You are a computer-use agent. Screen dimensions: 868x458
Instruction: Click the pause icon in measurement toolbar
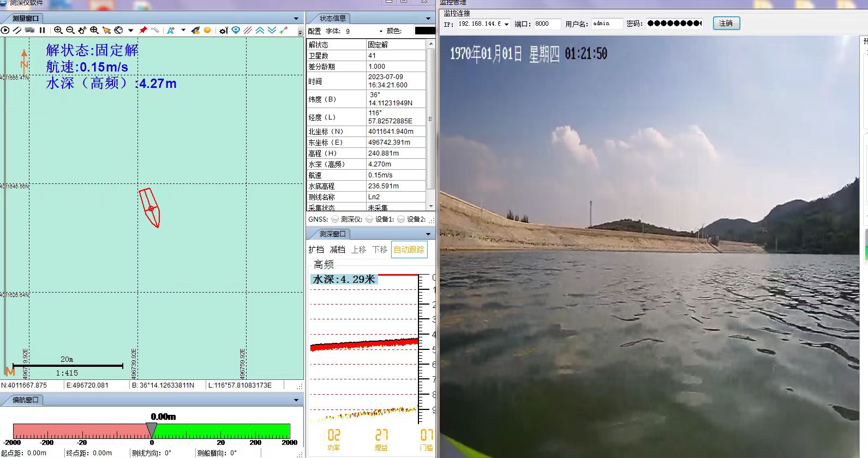(x=42, y=31)
